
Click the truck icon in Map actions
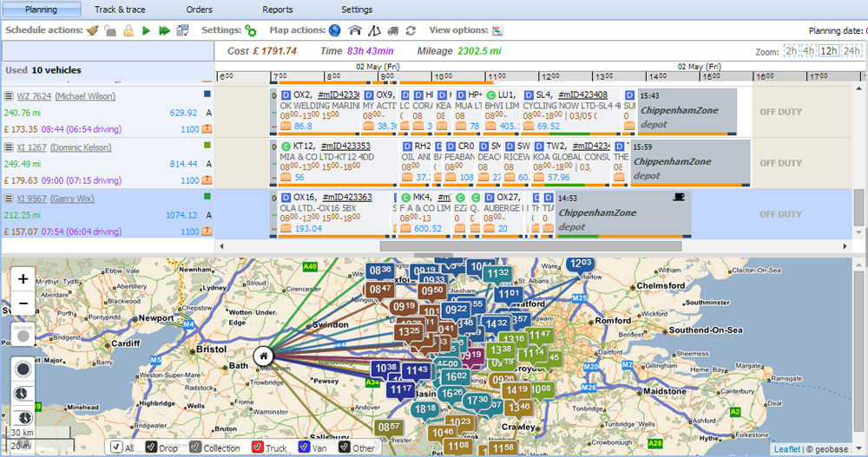[392, 30]
